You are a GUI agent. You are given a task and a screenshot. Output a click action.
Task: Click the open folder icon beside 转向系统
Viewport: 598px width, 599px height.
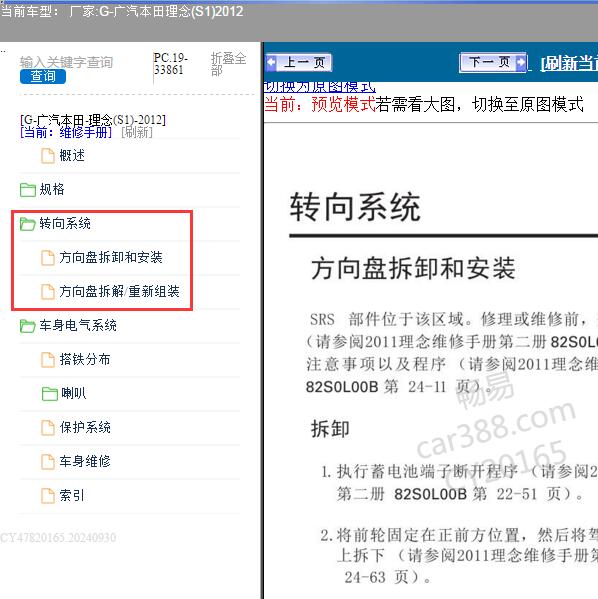pyautogui.click(x=28, y=224)
